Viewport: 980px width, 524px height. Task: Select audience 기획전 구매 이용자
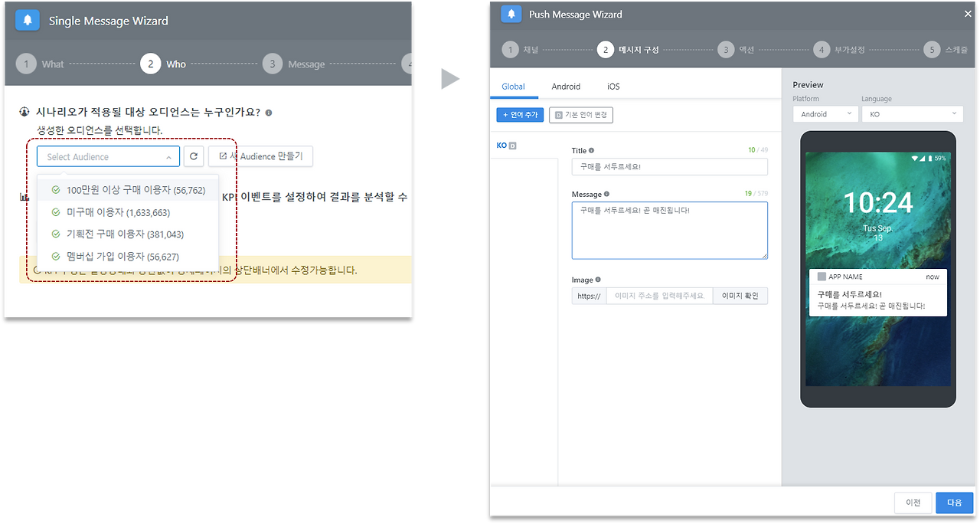128,234
